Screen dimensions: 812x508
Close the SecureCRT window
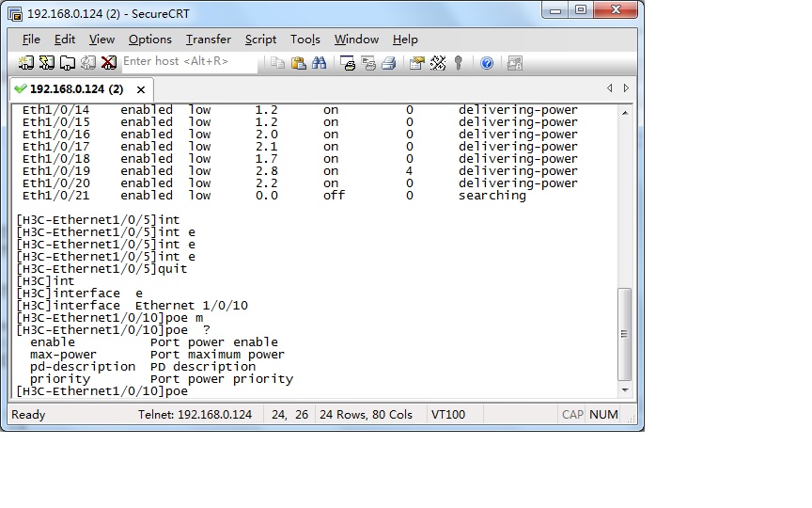pos(616,10)
